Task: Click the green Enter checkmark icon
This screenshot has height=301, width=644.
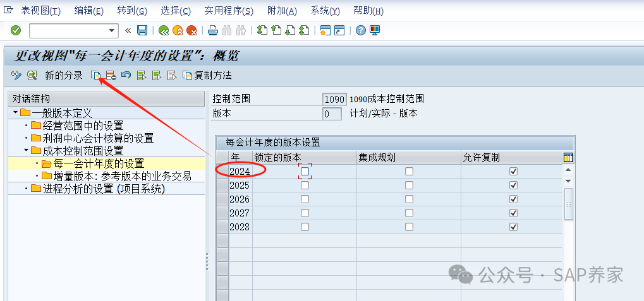Action: point(16,30)
